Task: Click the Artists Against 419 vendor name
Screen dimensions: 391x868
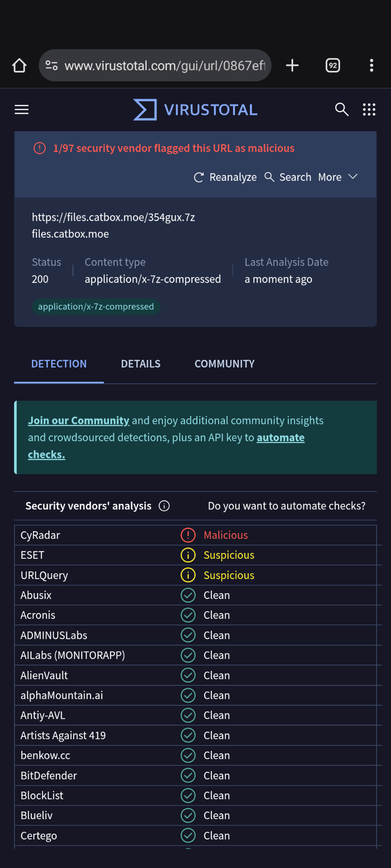Action: point(63,736)
